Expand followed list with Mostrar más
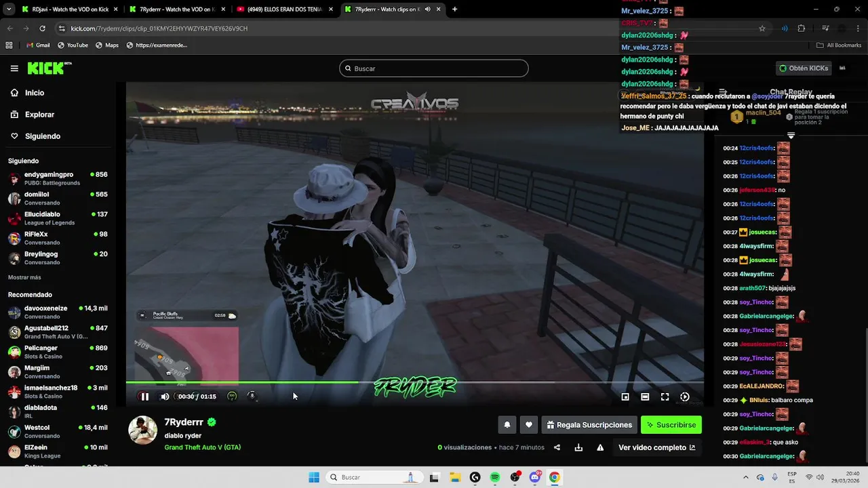Screen dimensions: 868x488 click(x=24, y=277)
